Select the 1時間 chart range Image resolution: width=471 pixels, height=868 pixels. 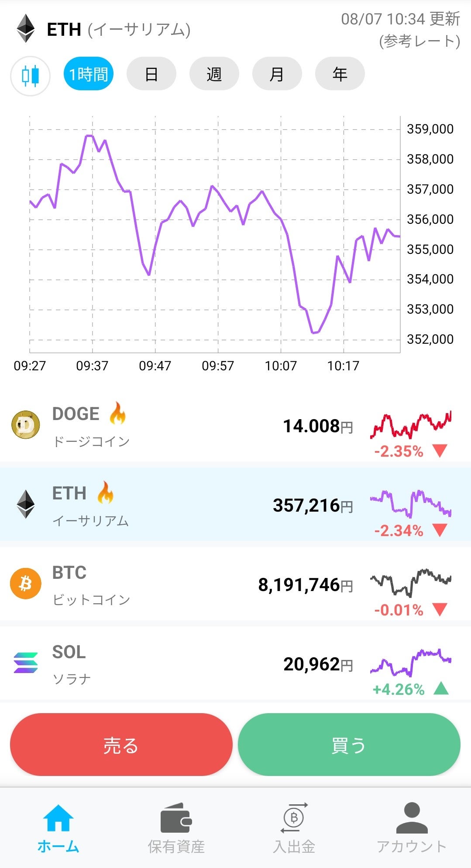pyautogui.click(x=89, y=74)
